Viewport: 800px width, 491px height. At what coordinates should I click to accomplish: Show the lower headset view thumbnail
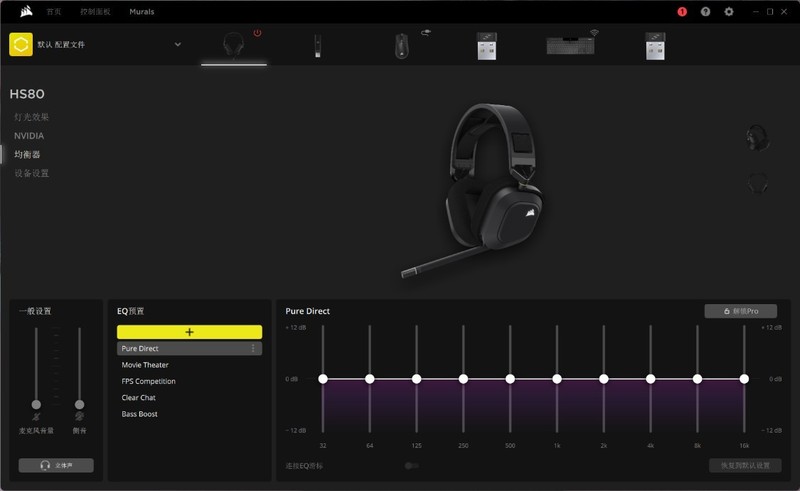point(758,183)
